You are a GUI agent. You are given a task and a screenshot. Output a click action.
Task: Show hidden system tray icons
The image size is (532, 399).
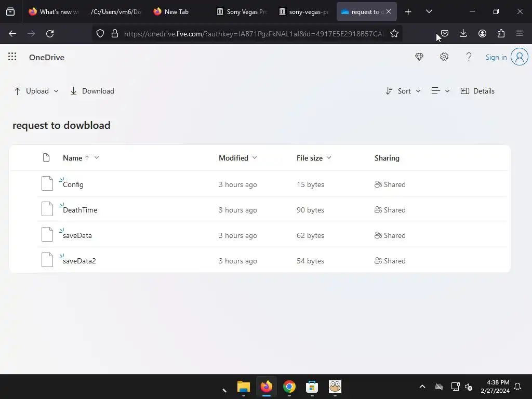pos(422,387)
